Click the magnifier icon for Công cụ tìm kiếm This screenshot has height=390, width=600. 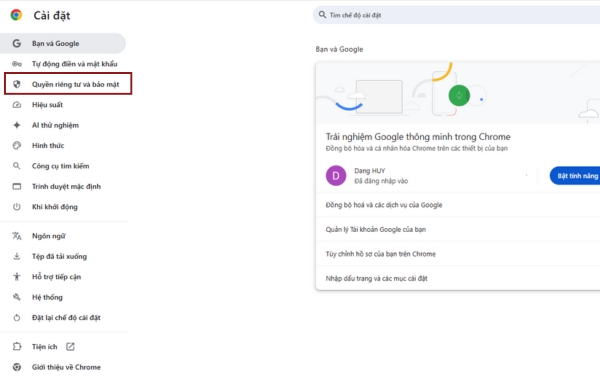pyautogui.click(x=16, y=166)
